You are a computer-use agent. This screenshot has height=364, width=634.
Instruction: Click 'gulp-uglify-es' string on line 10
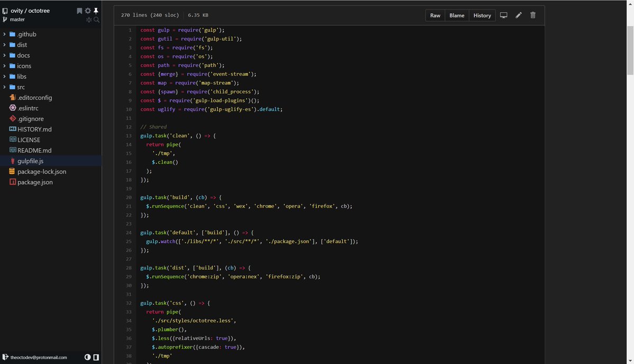[230, 109]
